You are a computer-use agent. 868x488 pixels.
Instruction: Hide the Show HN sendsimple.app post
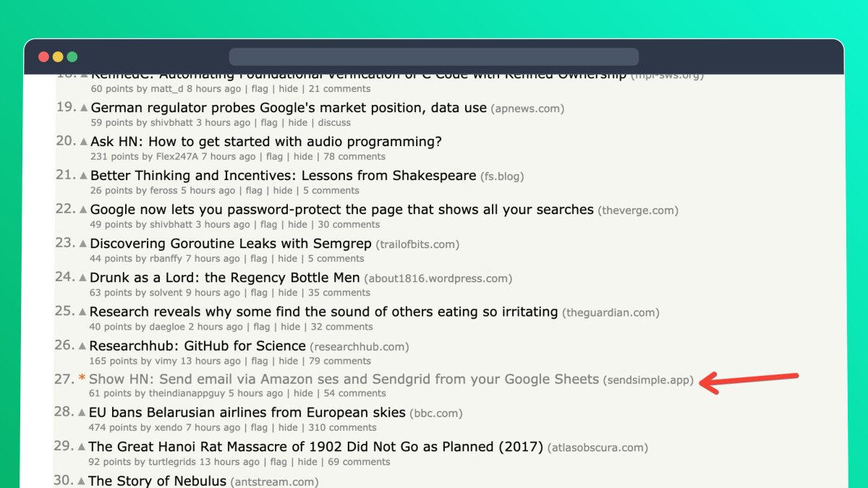tap(303, 393)
